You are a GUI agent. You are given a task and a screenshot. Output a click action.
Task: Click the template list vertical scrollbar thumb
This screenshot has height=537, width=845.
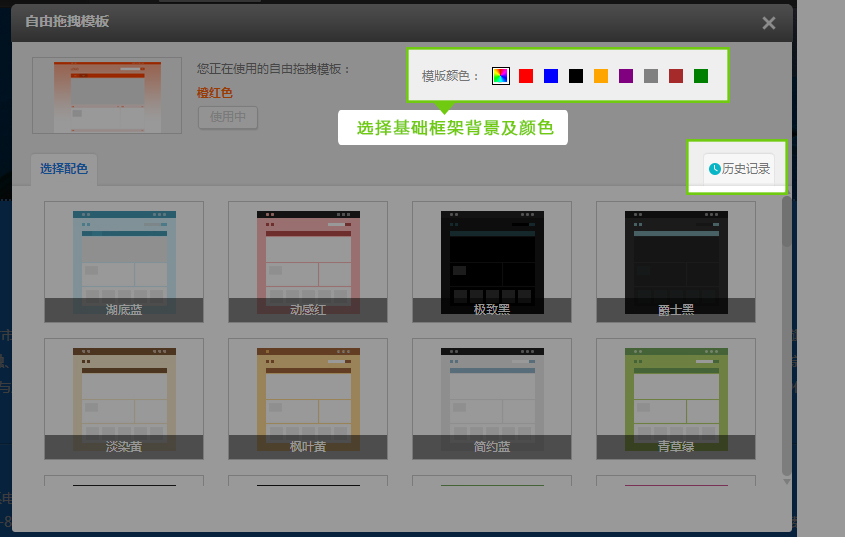pyautogui.click(x=787, y=222)
